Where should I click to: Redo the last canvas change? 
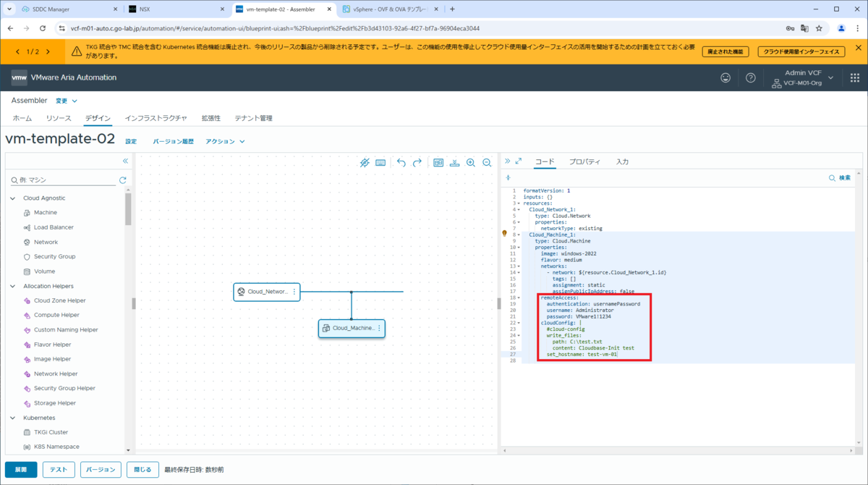417,163
